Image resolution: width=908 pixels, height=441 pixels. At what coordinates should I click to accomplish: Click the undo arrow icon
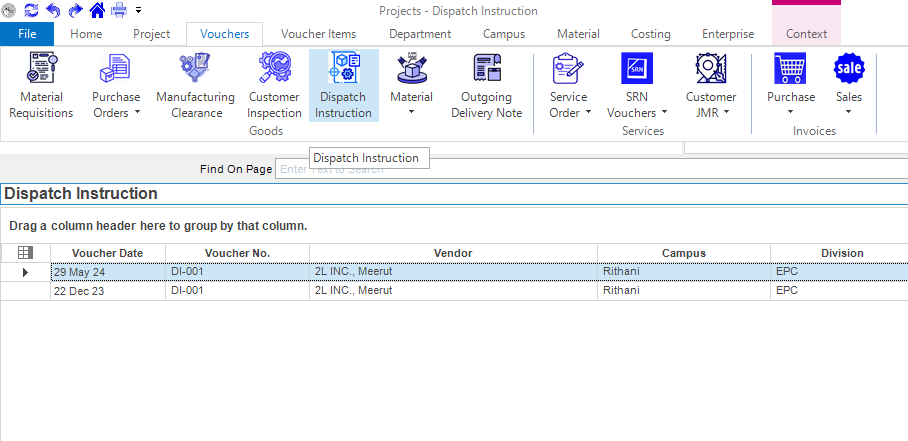(x=53, y=10)
